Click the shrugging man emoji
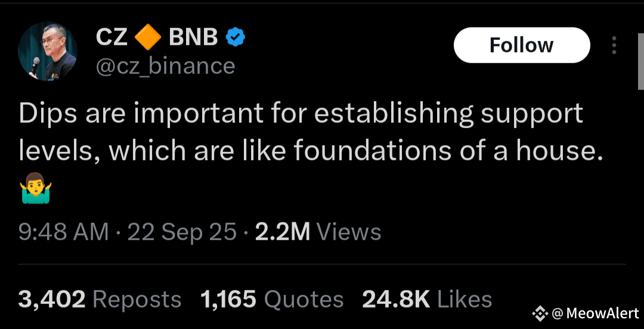 click(x=35, y=188)
